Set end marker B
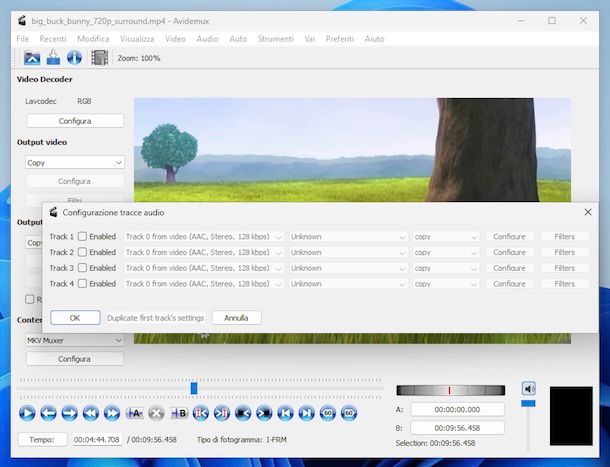This screenshot has width=610, height=467. tap(179, 413)
